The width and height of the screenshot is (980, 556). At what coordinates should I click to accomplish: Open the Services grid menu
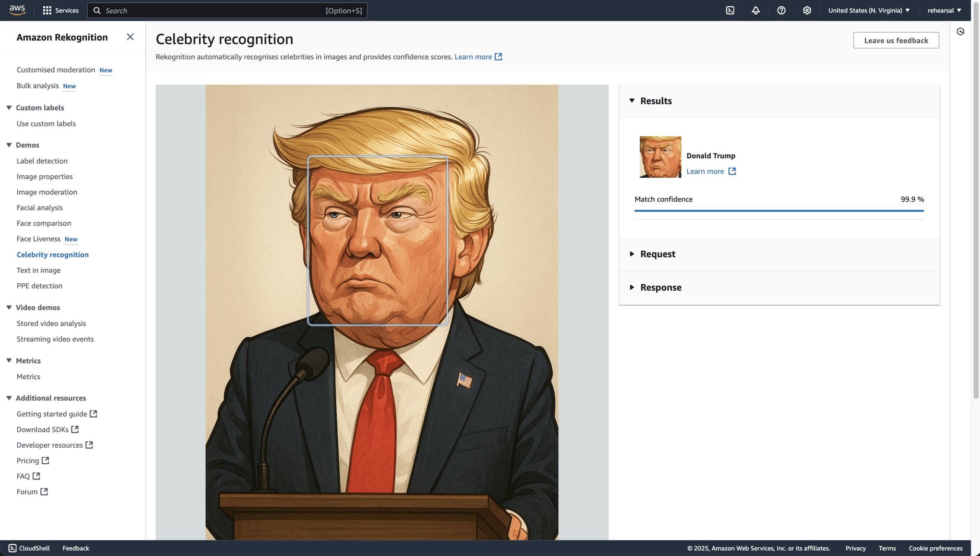61,11
